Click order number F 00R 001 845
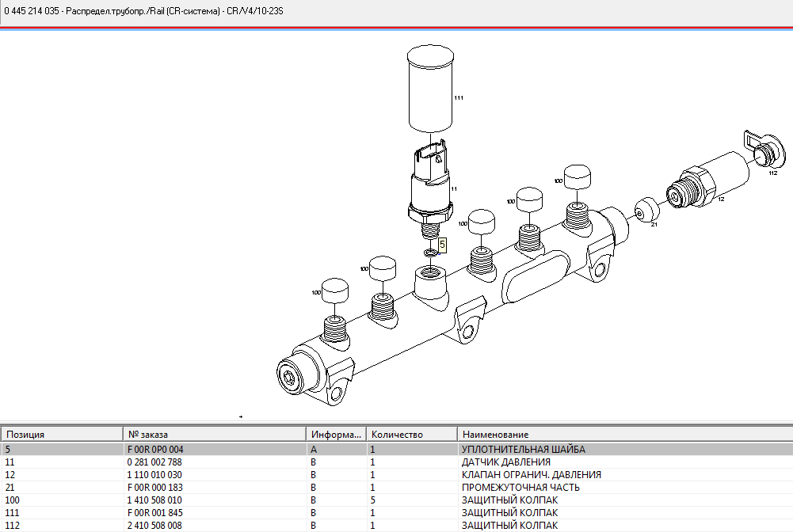The width and height of the screenshot is (793, 532). pos(154,513)
